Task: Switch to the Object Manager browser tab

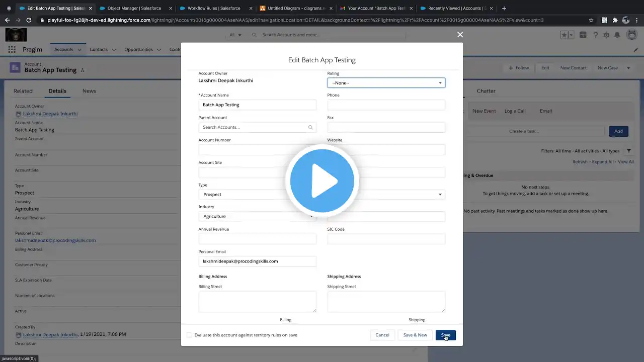Action: coord(134,8)
